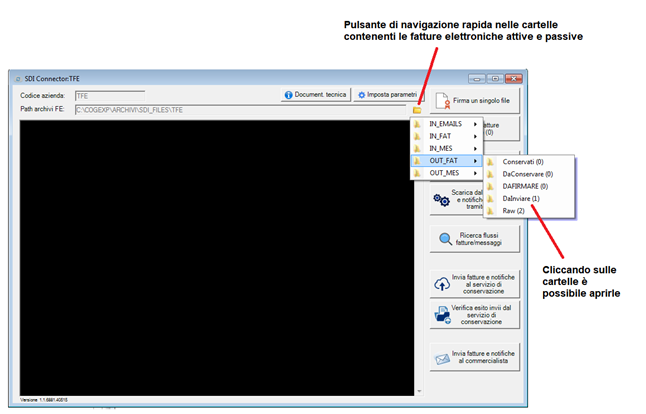The height and width of the screenshot is (414, 646).
Task: Click the Versione text in status bar
Action: pyautogui.click(x=44, y=400)
